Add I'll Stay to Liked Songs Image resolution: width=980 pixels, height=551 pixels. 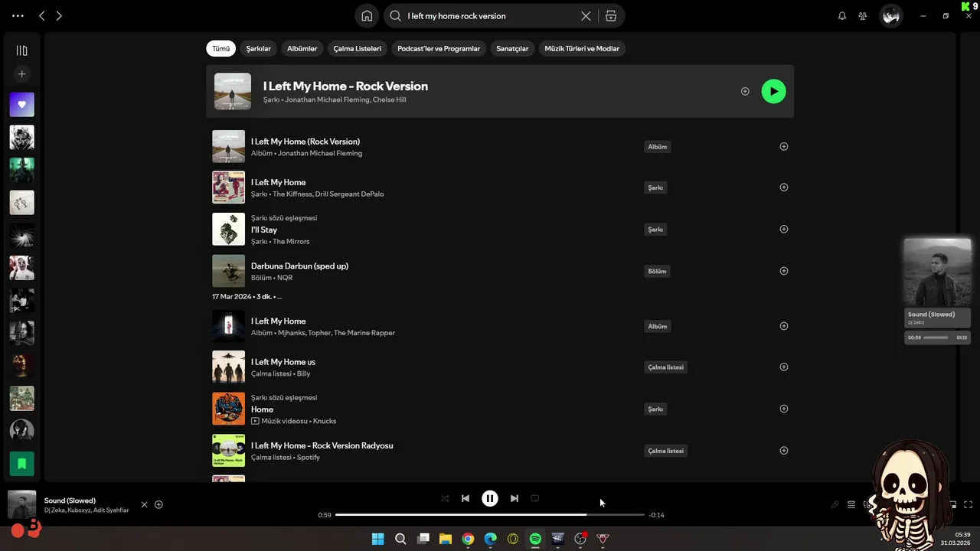783,229
